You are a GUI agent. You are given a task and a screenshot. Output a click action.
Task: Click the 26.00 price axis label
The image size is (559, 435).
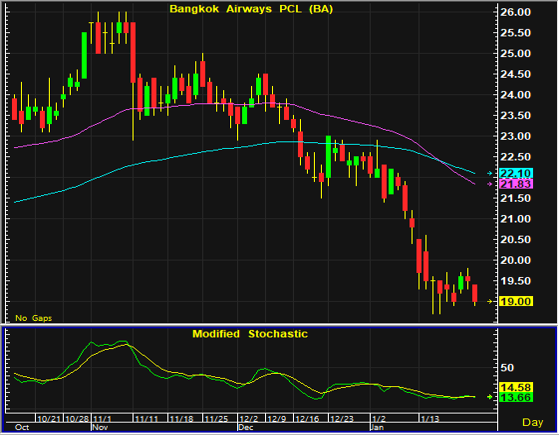coord(516,12)
